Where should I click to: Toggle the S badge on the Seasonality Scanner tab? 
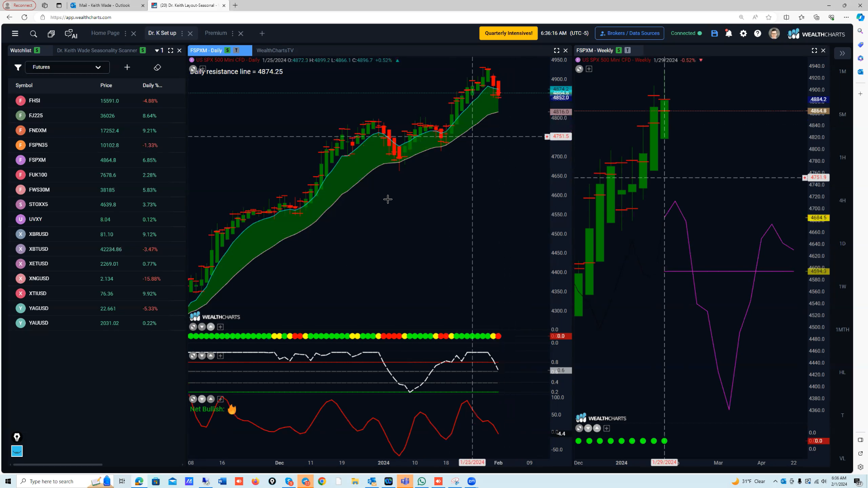coord(143,51)
